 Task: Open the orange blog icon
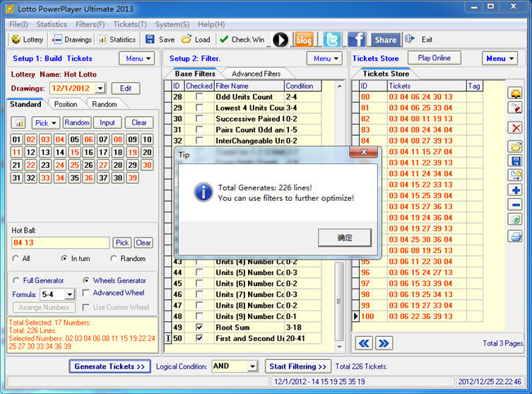[304, 40]
